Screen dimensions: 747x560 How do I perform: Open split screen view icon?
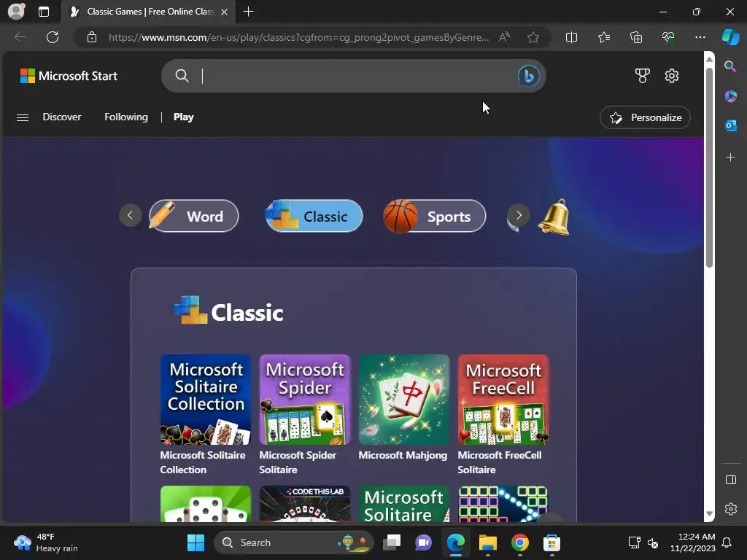[571, 37]
